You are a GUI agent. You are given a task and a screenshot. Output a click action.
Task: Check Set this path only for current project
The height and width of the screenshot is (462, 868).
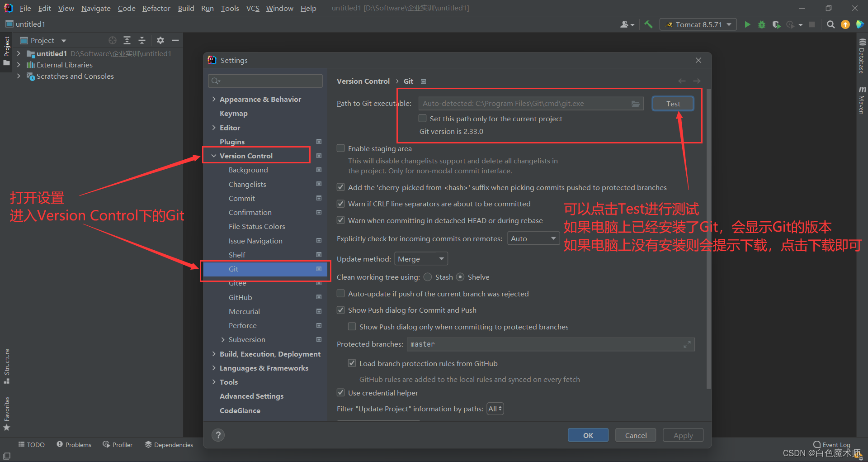pyautogui.click(x=423, y=119)
